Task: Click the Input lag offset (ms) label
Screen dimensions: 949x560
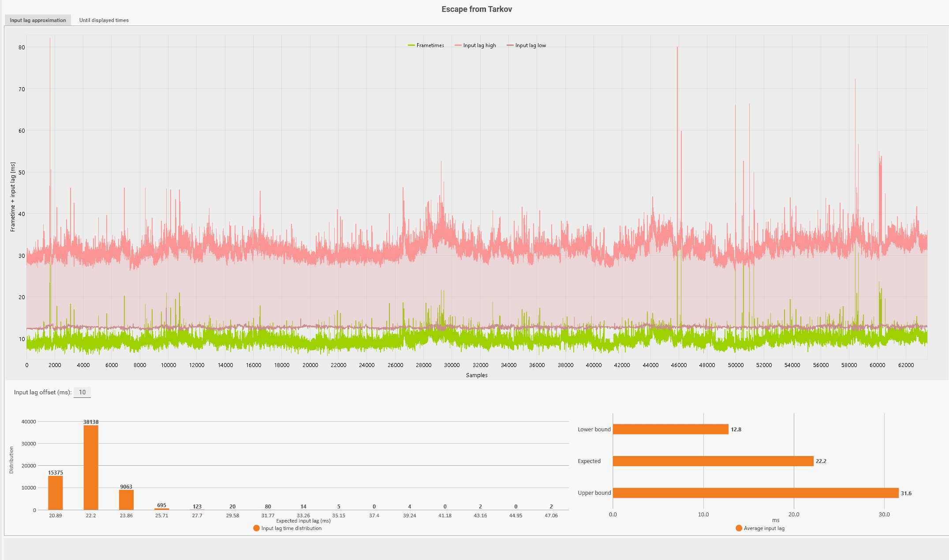Action: pyautogui.click(x=43, y=392)
